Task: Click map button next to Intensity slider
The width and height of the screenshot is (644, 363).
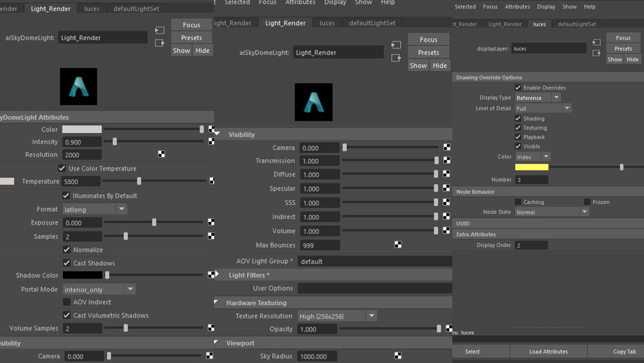Action: pos(211,142)
